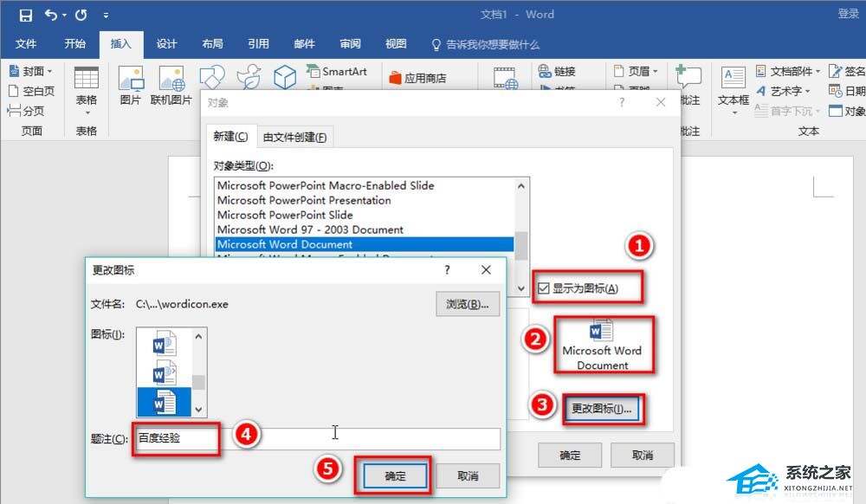Open the 表格 (Table) dropdown
866x504 pixels.
click(85, 86)
